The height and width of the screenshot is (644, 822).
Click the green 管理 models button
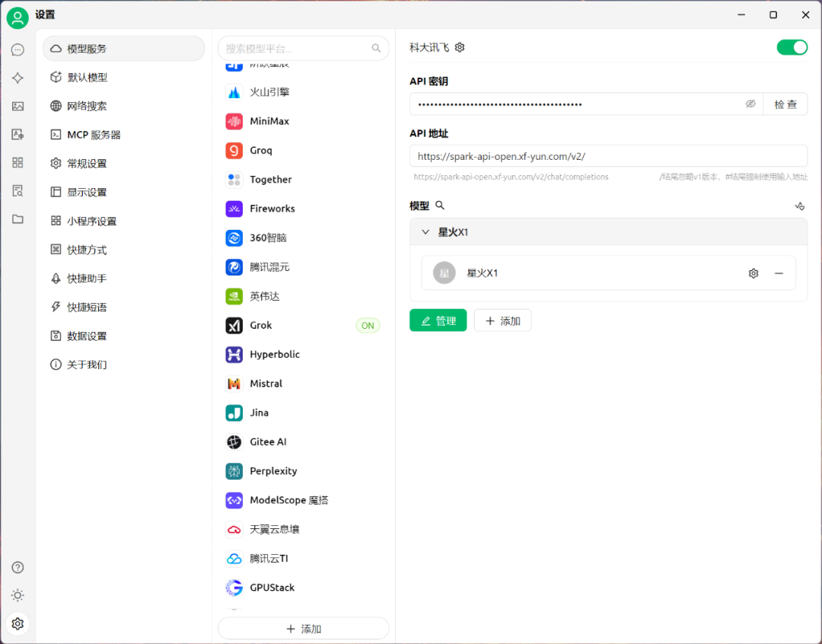(x=438, y=320)
